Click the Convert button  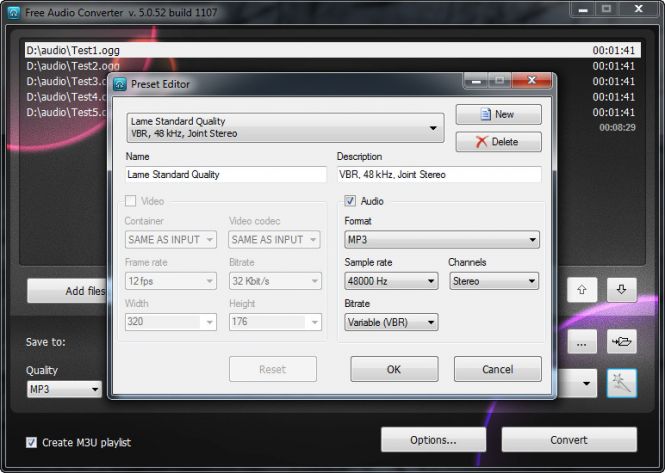569,440
